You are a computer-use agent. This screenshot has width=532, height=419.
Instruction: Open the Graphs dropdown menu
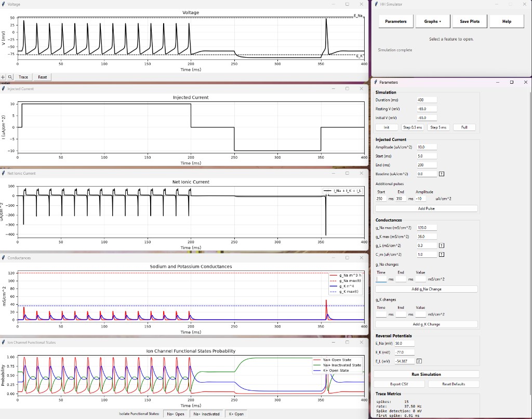tap(433, 21)
